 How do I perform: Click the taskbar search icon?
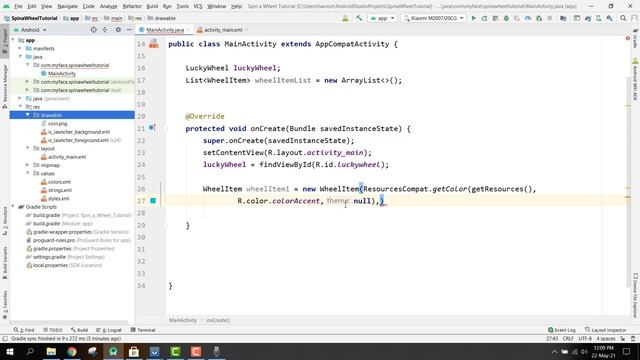coord(30,351)
